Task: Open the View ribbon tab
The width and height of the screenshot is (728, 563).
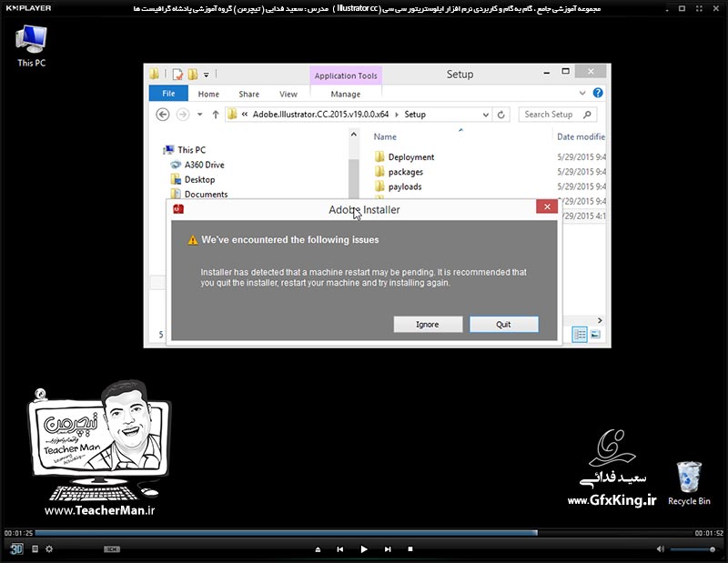Action: click(x=288, y=94)
